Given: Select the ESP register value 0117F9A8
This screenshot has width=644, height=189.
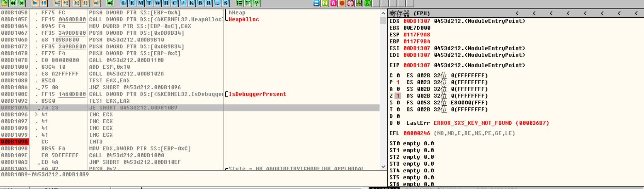Looking at the screenshot, I should 417,35.
